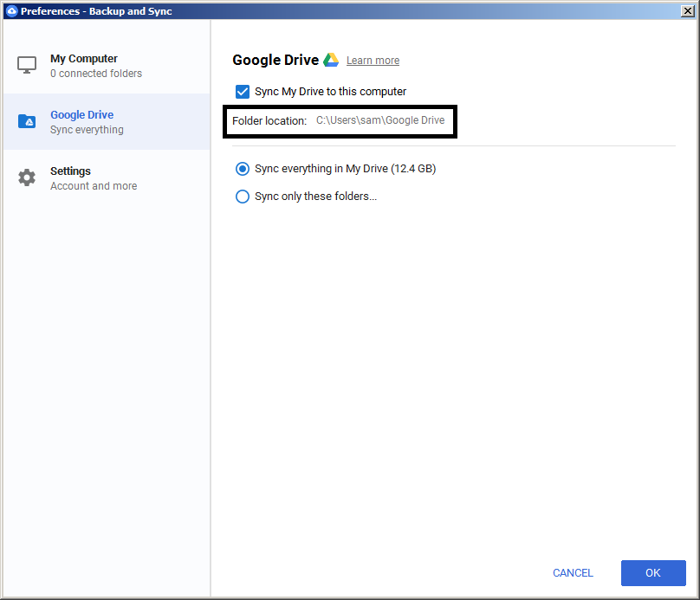
Task: Uncheck Sync My Drive to this computer
Action: click(x=242, y=91)
